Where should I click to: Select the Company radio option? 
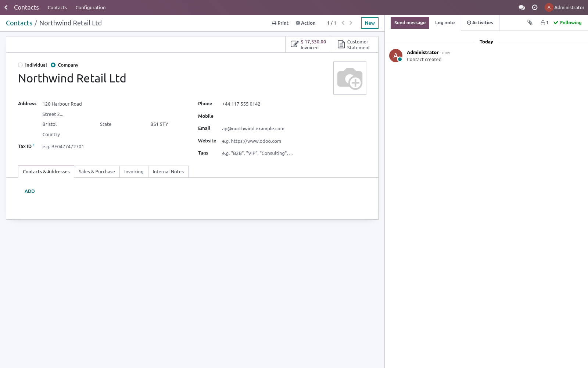(53, 65)
